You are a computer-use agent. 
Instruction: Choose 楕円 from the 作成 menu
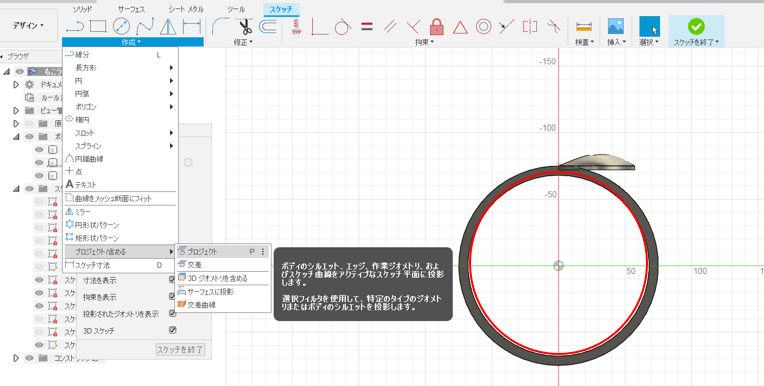coord(120,119)
